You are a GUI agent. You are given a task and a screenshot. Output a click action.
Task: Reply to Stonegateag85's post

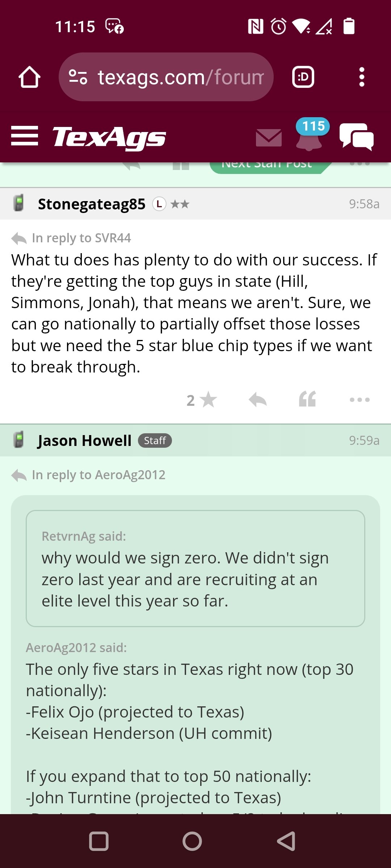[x=258, y=400]
